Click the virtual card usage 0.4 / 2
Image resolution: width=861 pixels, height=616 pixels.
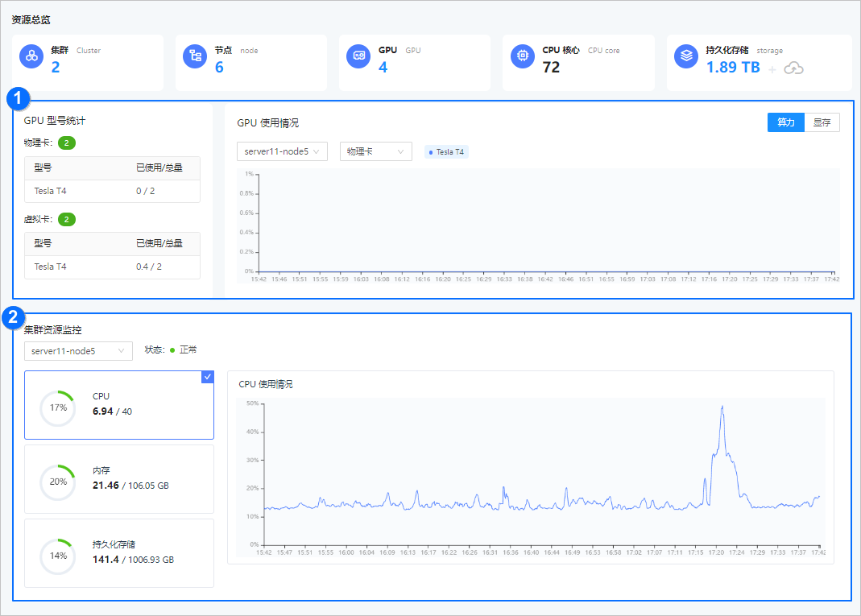[149, 267]
